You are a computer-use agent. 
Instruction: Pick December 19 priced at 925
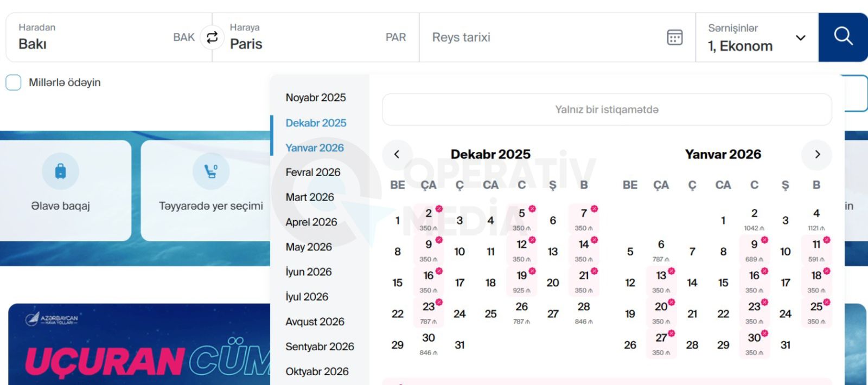tap(522, 281)
